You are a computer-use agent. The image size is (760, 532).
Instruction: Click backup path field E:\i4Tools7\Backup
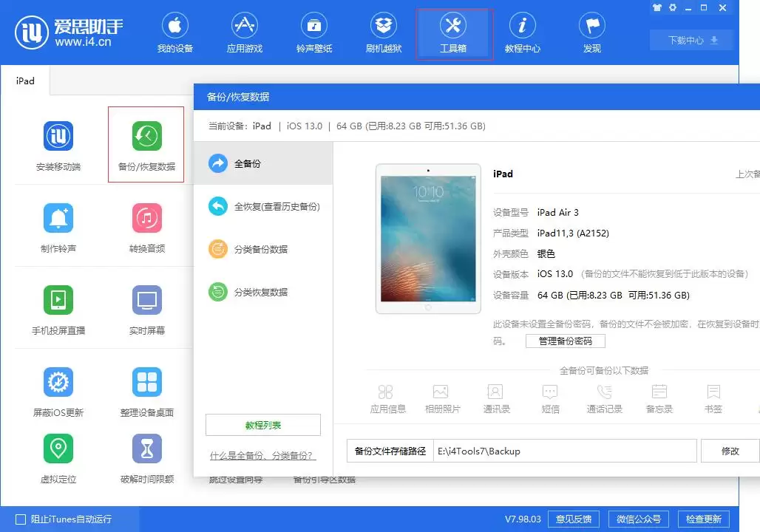click(565, 451)
